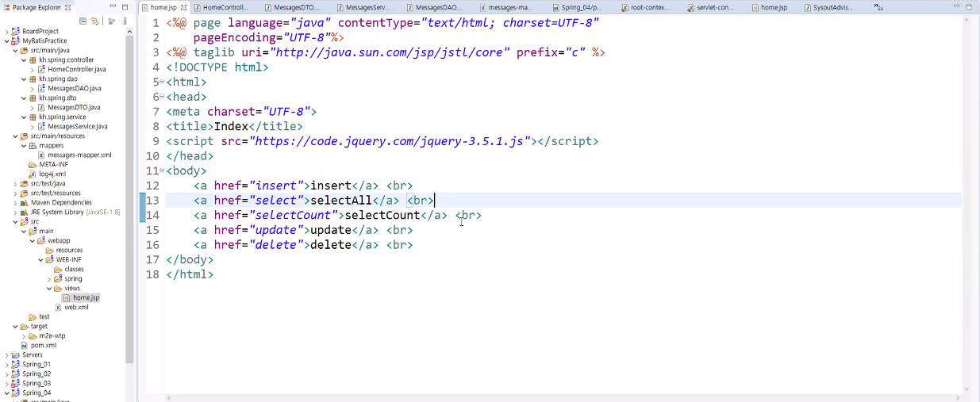Click Collapse All icon in Package Explorer
Viewport: 980px width, 402px height.
click(x=83, y=21)
